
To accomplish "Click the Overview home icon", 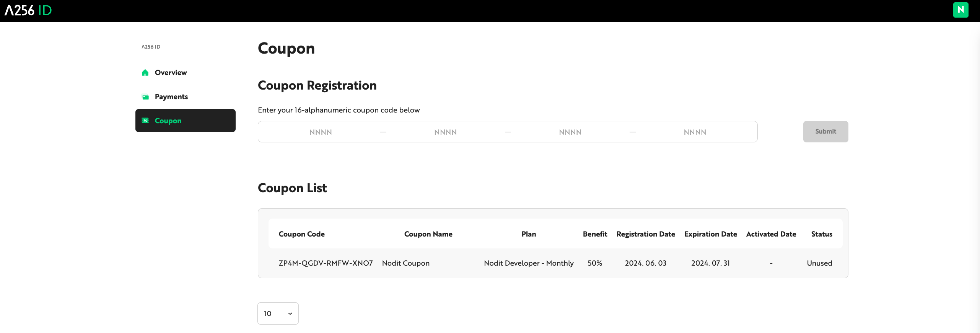I will pyautogui.click(x=145, y=73).
